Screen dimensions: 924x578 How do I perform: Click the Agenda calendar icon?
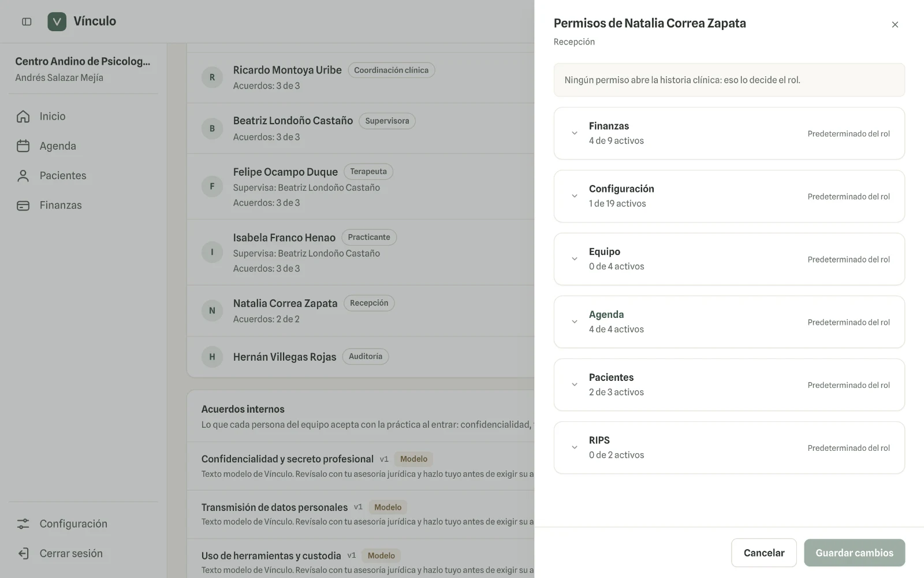click(x=23, y=146)
